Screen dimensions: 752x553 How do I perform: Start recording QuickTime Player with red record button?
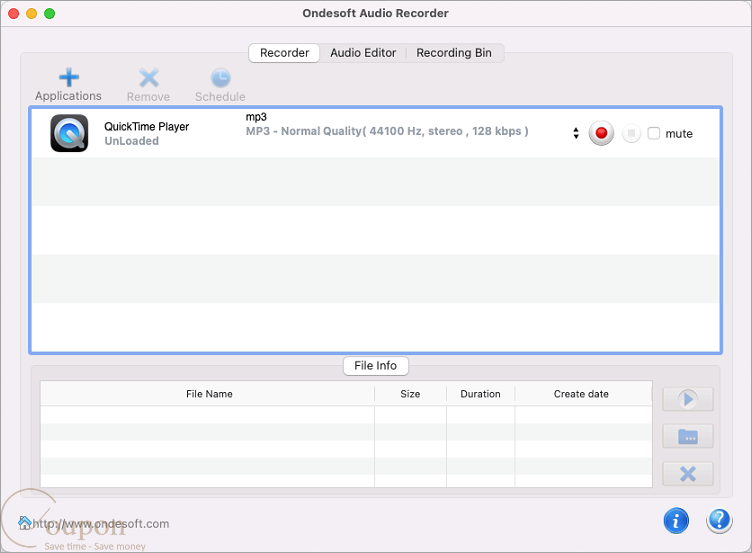click(x=601, y=133)
